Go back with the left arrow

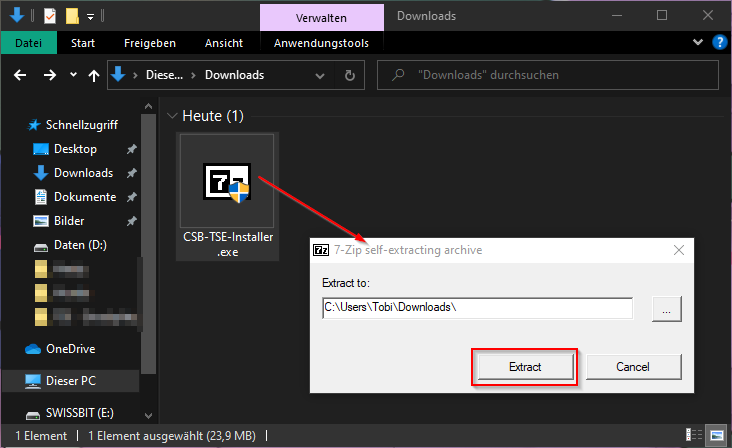tap(20, 75)
